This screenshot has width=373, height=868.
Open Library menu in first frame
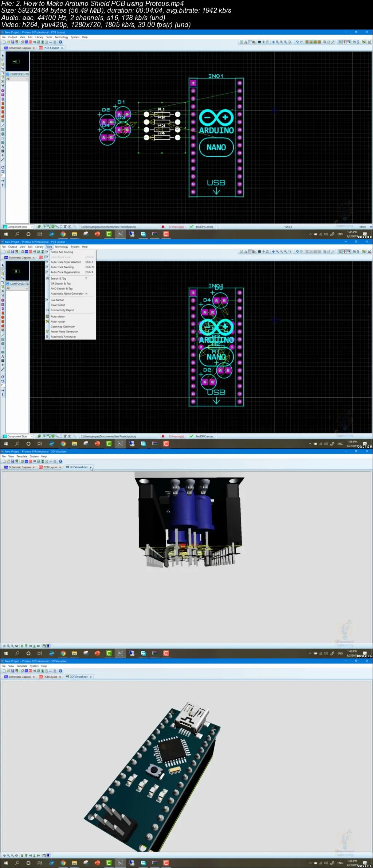[x=39, y=37]
